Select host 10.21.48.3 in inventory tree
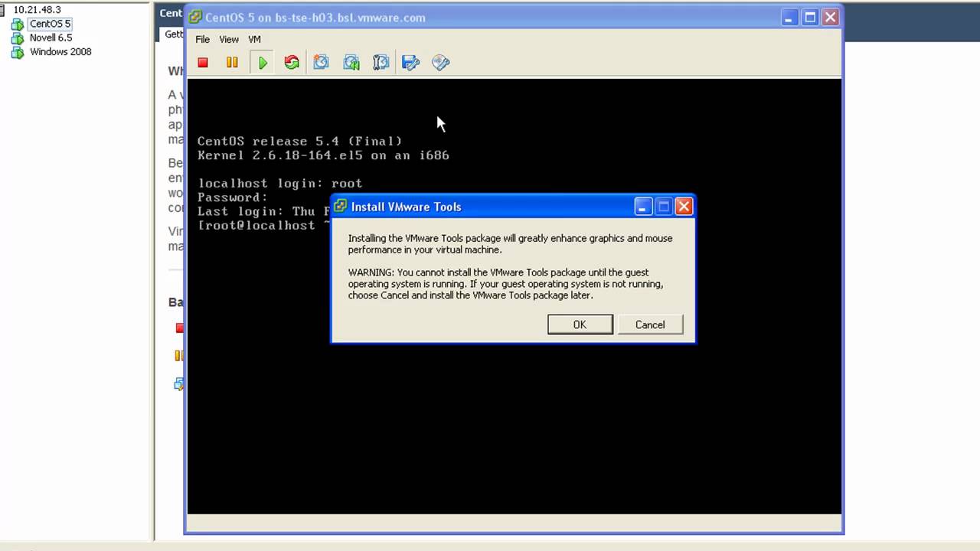 click(37, 10)
